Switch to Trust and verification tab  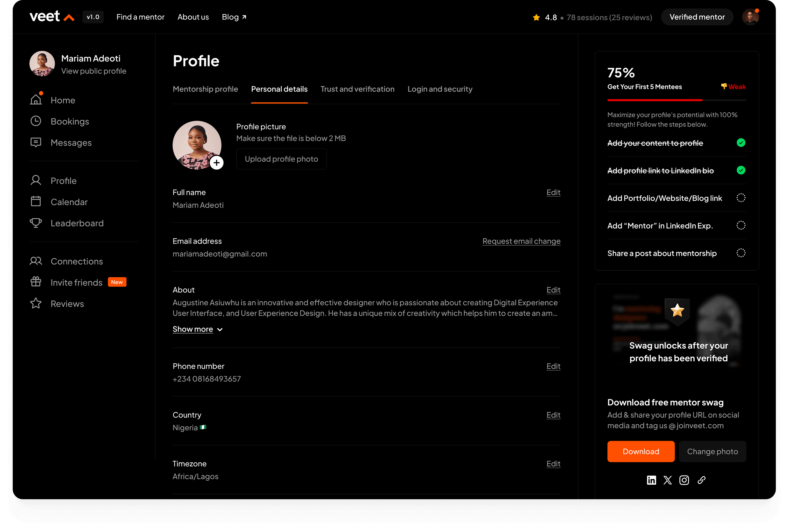tap(357, 89)
